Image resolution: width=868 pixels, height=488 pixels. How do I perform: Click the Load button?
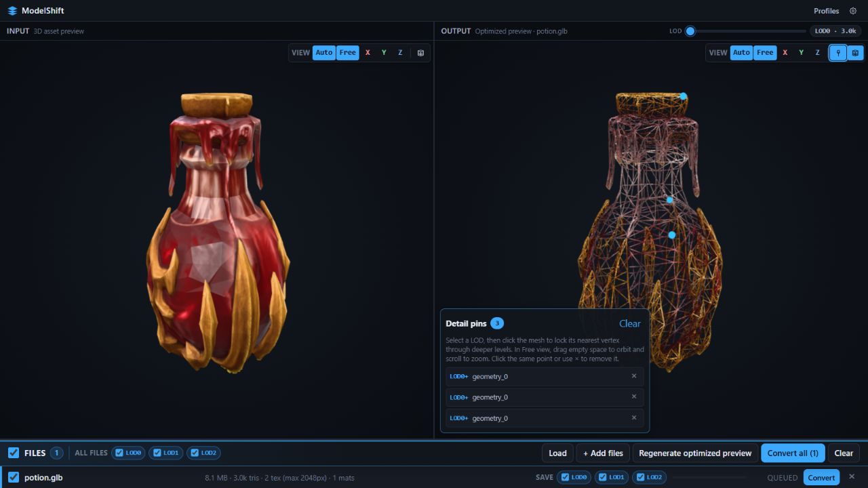pyautogui.click(x=557, y=453)
